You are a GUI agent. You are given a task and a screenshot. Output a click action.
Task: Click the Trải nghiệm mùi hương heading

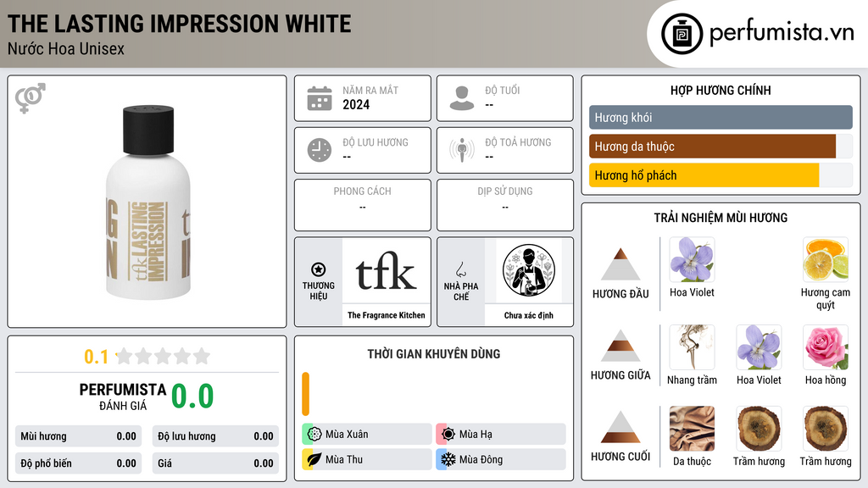tap(721, 218)
